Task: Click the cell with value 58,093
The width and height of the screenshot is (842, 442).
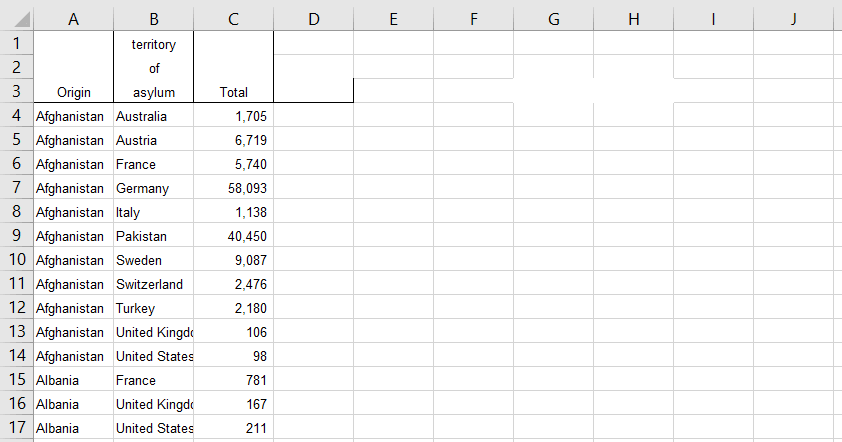Action: 233,188
